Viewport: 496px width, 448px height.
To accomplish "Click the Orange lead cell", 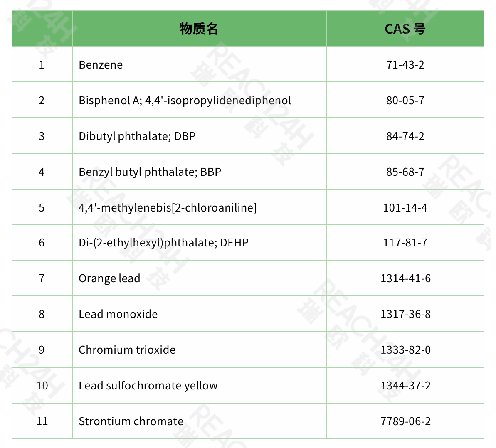I will point(109,278).
